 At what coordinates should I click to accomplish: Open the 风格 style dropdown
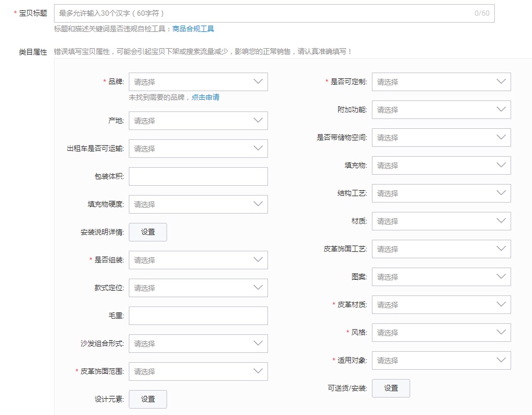(441, 333)
